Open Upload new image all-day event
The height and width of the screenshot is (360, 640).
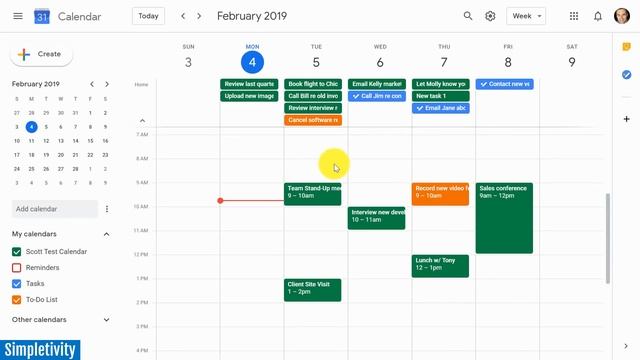click(x=249, y=96)
